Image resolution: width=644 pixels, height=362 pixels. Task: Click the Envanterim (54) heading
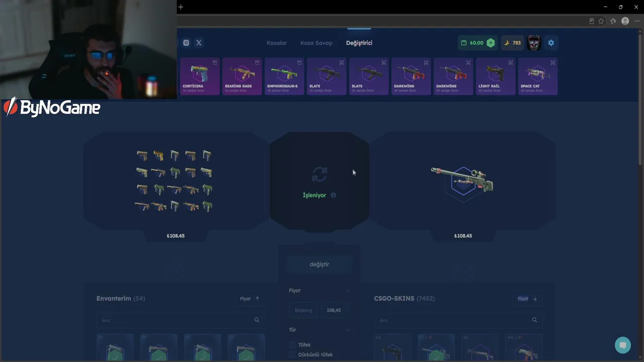(x=121, y=299)
